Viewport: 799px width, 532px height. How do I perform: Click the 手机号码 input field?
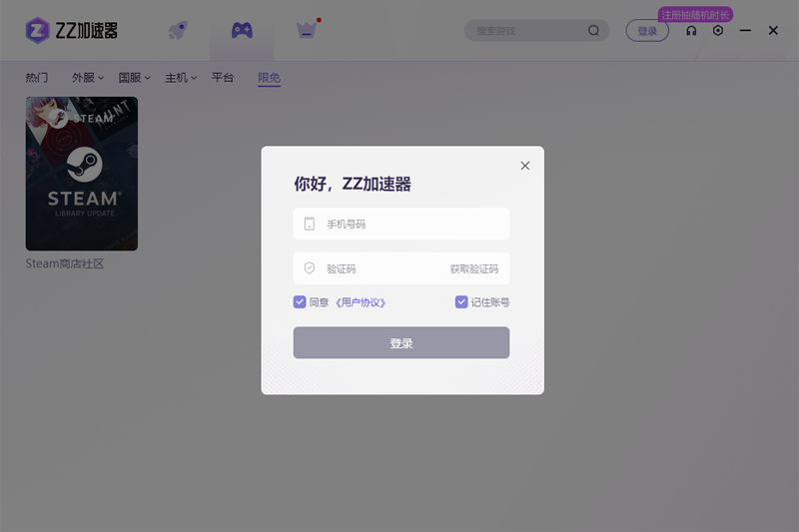(409, 224)
